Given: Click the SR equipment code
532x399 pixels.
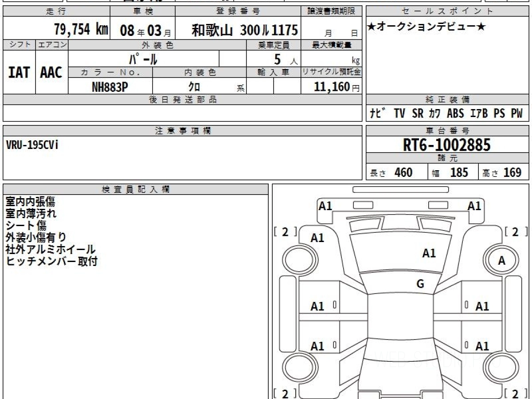Looking at the screenshot, I should pos(418,113).
